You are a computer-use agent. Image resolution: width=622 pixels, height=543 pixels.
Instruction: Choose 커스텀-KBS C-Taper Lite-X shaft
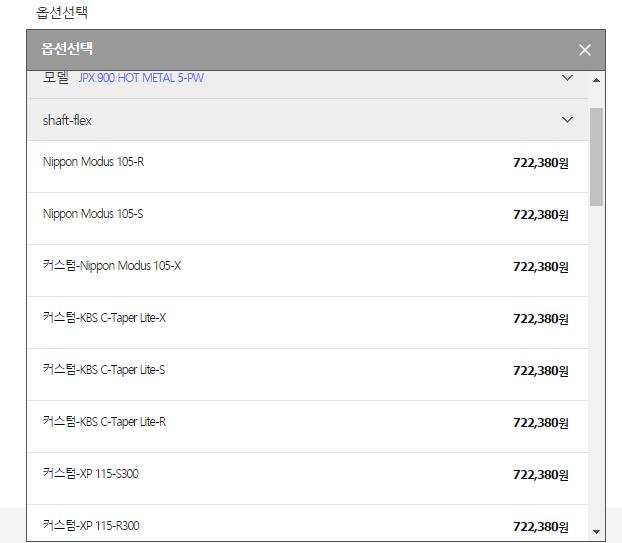tap(104, 318)
